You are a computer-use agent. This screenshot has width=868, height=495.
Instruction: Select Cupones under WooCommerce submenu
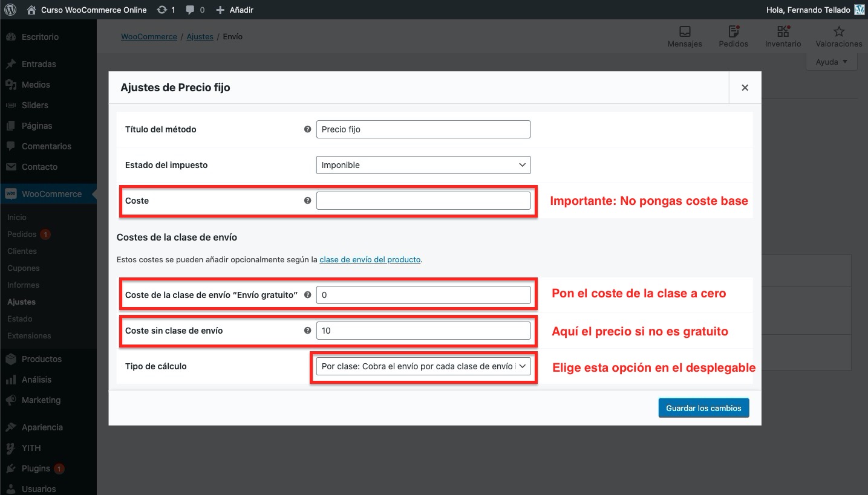point(23,268)
